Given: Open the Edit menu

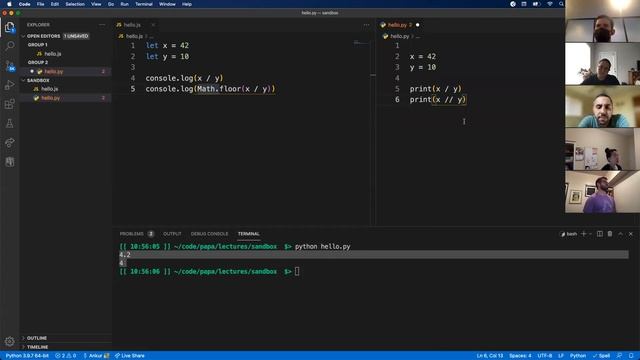Looking at the screenshot, I should (x=55, y=4).
